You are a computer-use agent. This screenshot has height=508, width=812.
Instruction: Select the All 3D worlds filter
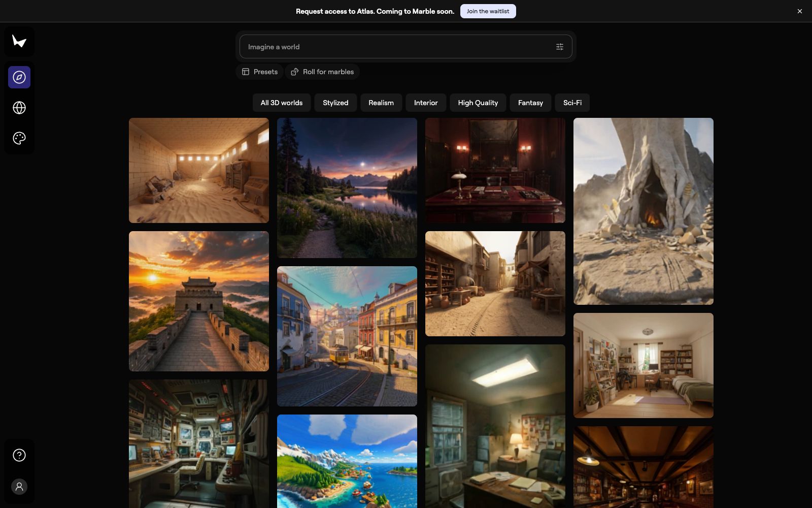(x=282, y=103)
